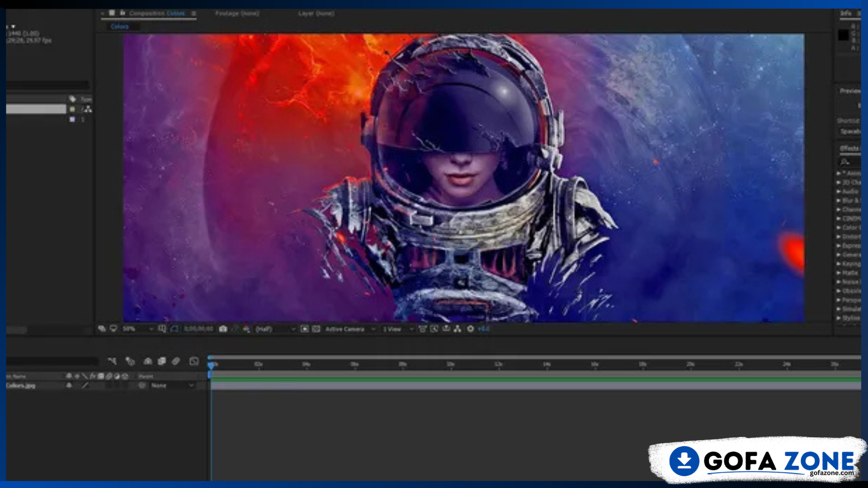868x488 pixels.
Task: Click the +0.0 exposure value
Action: (484, 329)
